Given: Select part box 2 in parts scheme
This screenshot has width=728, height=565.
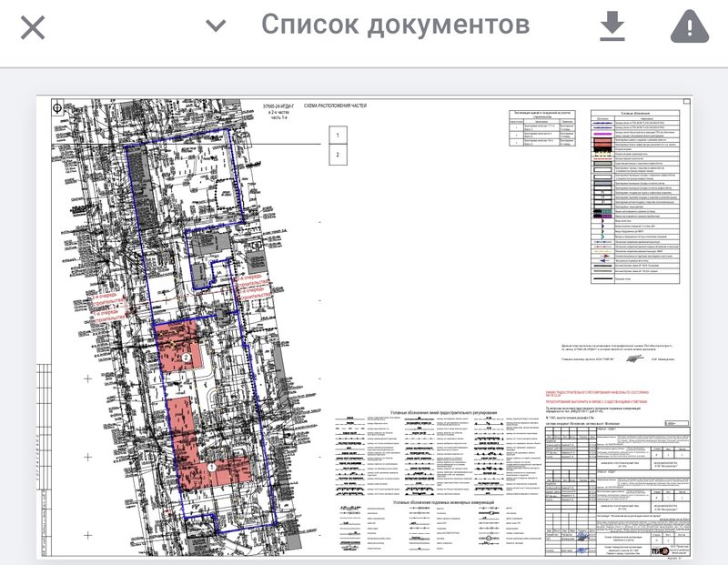Looking at the screenshot, I should point(338,155).
